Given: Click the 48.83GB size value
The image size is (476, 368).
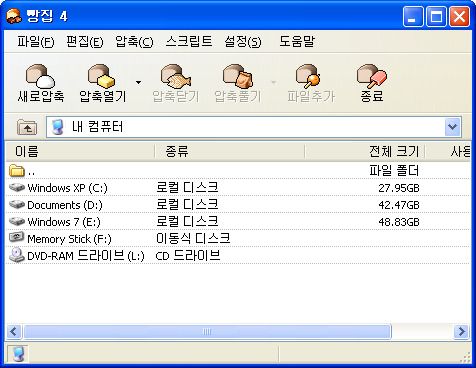Looking at the screenshot, I should click(x=399, y=222).
